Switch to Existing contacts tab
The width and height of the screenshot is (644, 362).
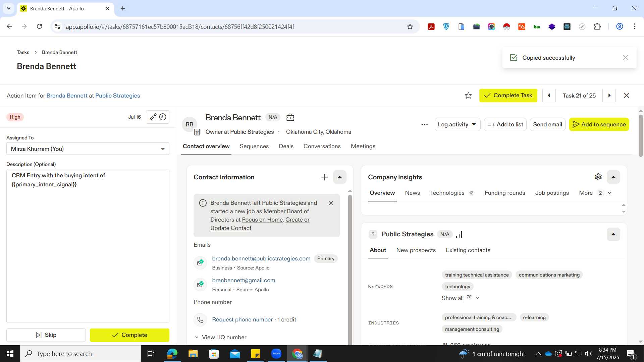pos(468,250)
